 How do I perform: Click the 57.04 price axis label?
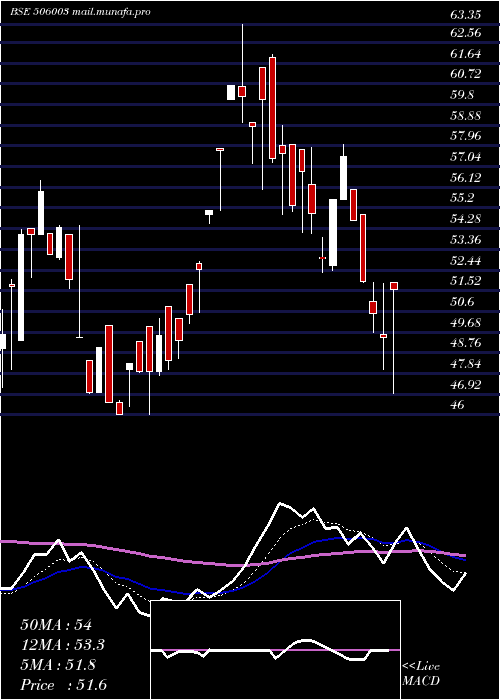coord(466,156)
